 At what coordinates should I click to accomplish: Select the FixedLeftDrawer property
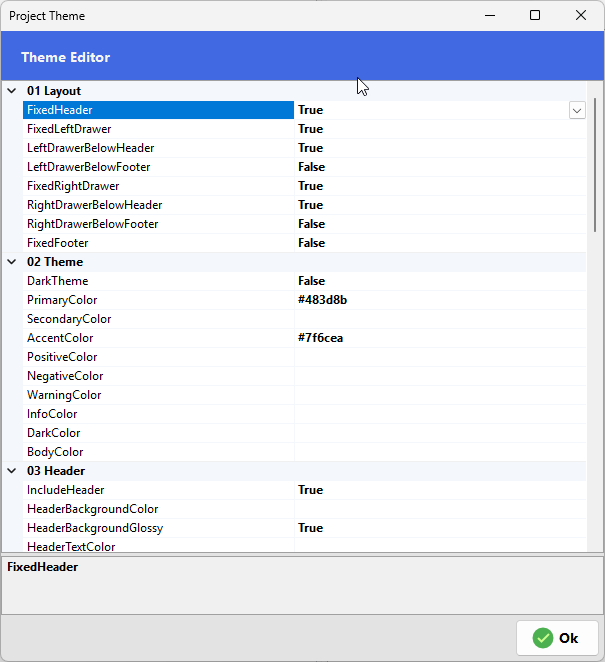point(158,129)
